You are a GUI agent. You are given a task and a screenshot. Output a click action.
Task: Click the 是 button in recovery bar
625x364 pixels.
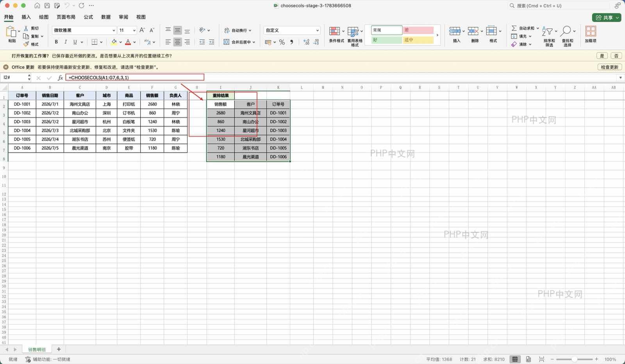tap(602, 56)
